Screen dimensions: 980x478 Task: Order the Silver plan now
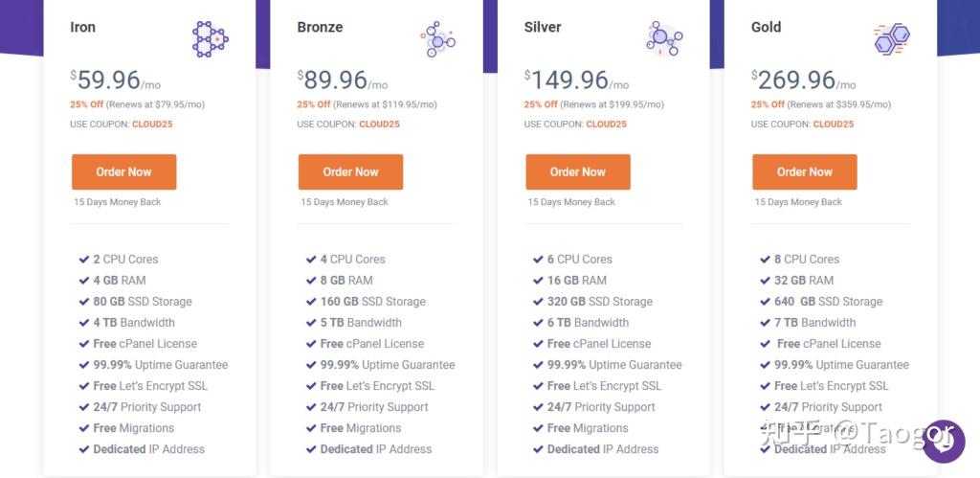point(577,172)
